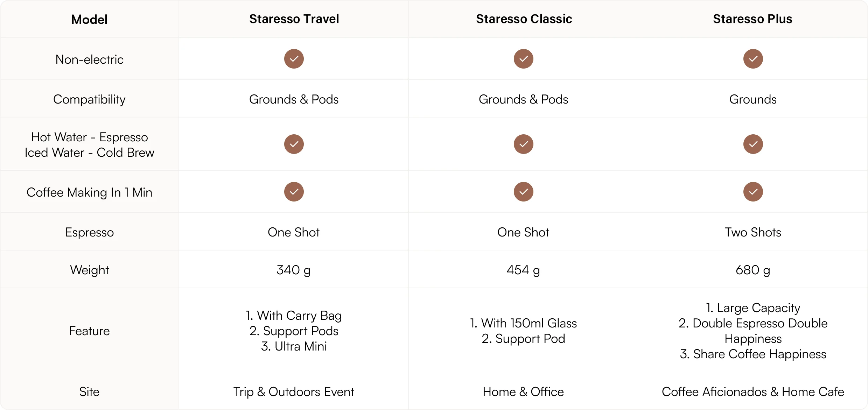Click Hot Water Espresso checkmark under Travel

pos(294,144)
